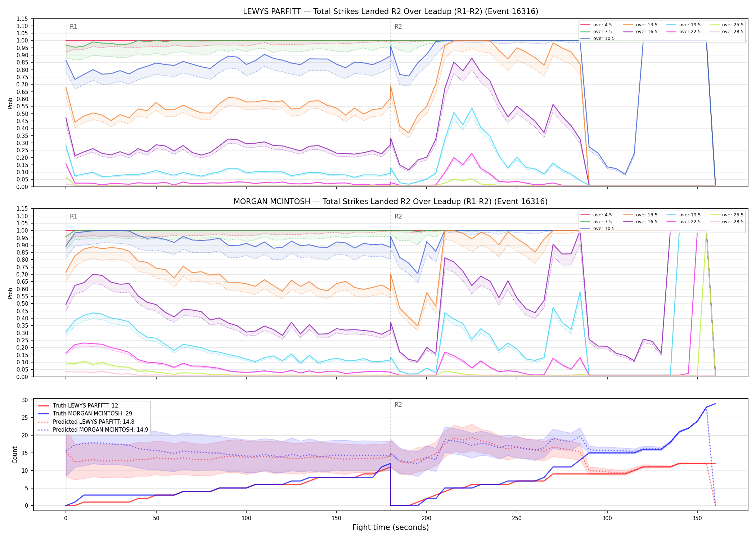756x540 pixels.
Task: Pick 'over 7.5' in the McIntosh chart legend
Action: click(596, 222)
